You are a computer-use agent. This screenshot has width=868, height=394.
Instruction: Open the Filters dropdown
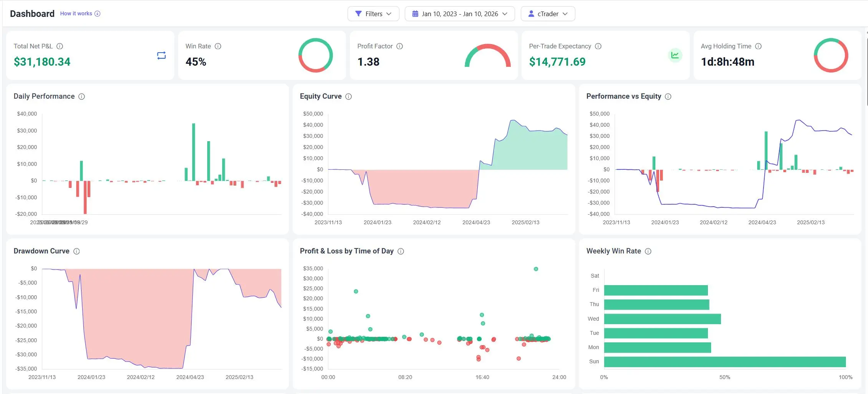pyautogui.click(x=373, y=13)
